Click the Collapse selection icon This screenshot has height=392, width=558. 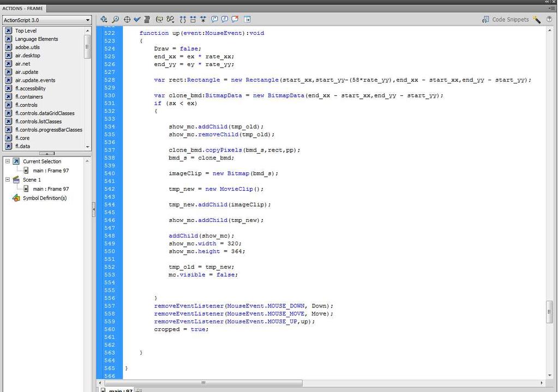193,19
